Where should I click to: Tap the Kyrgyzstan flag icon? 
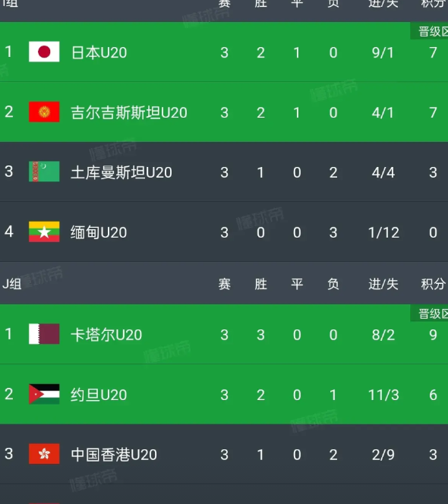(x=44, y=112)
